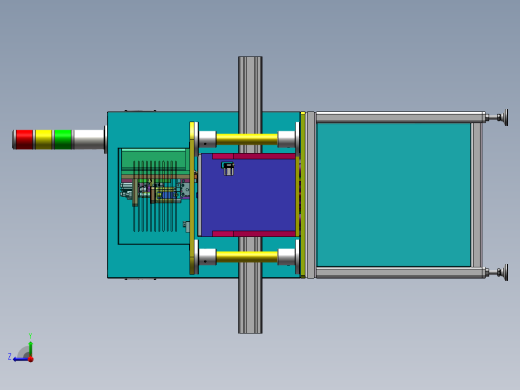Click the blue Z axis of the triad
Screen dimensions: 520x390
point(20,359)
